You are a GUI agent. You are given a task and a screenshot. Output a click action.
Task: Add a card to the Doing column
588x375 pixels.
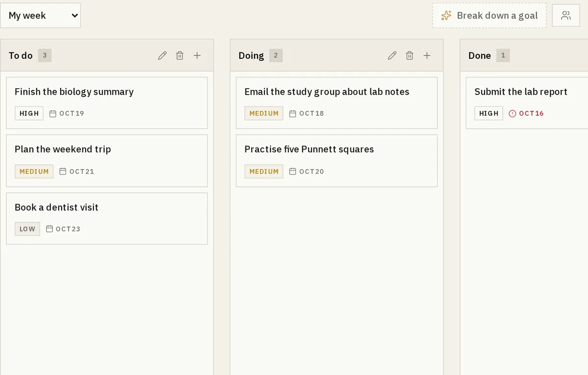(427, 55)
